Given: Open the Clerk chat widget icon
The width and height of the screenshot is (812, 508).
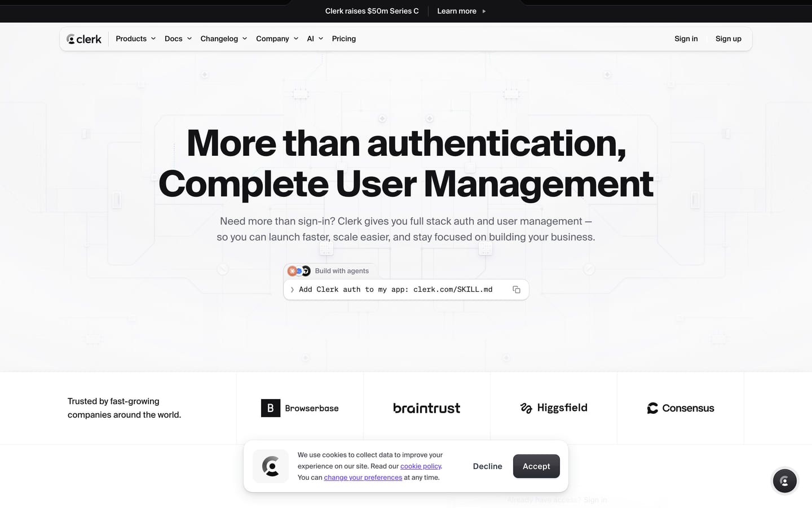Looking at the screenshot, I should point(784,481).
